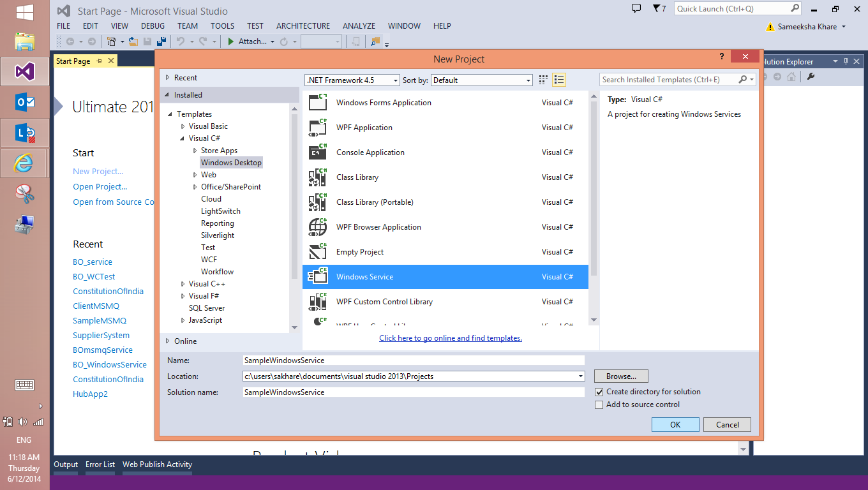Unpin the Start Page tab
868x490 pixels.
(99, 61)
